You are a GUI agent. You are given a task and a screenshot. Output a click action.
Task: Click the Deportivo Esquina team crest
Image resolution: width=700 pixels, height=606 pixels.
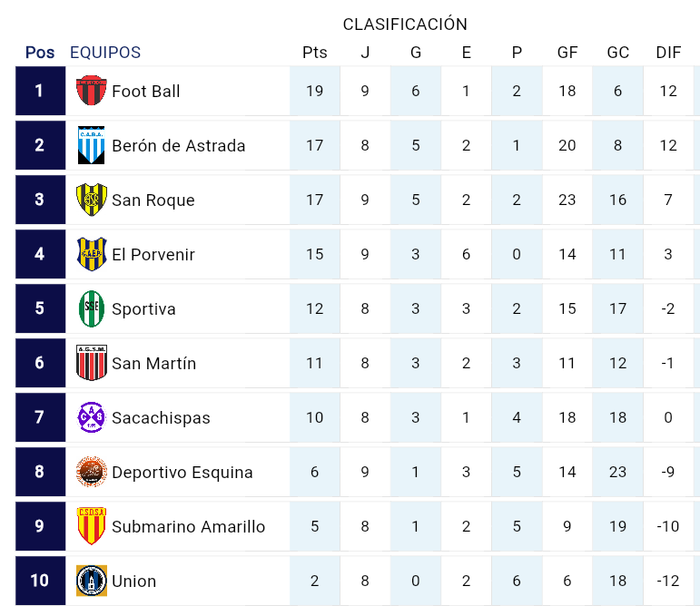click(x=91, y=472)
